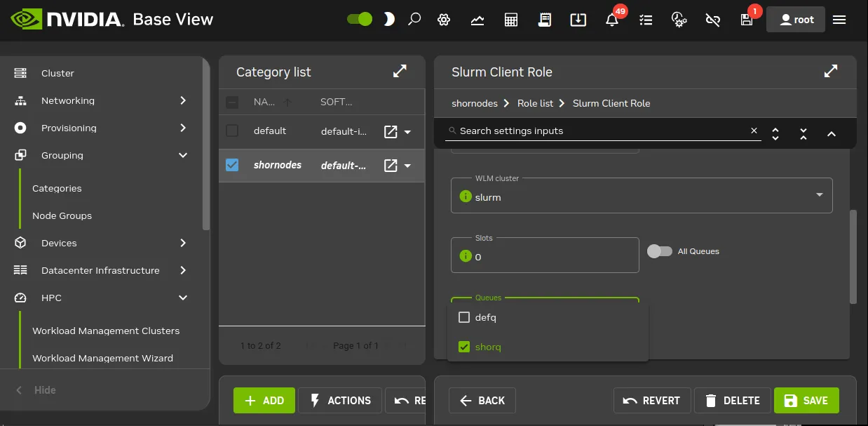Go to Role list breadcrumb

[535, 103]
